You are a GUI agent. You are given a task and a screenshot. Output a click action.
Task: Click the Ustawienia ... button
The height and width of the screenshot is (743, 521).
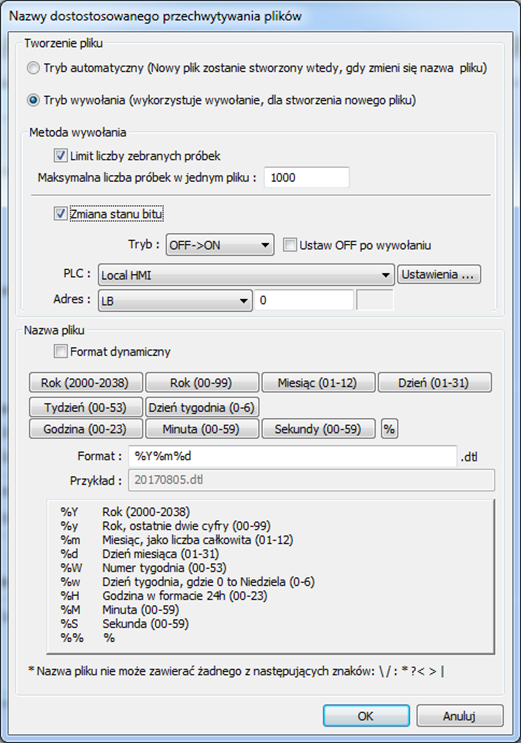tap(439, 274)
